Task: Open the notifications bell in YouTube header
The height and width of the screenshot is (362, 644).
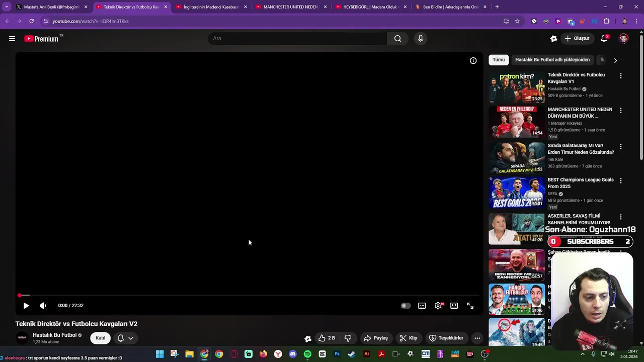Action: (604, 39)
